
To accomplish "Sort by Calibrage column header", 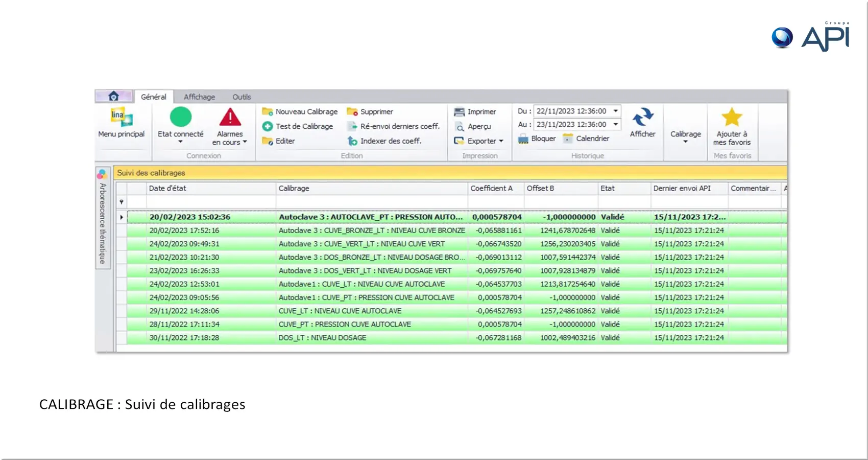I will pos(372,188).
